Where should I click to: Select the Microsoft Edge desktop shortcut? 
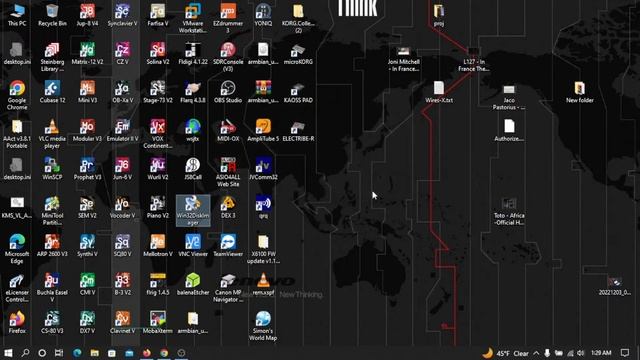pyautogui.click(x=17, y=249)
